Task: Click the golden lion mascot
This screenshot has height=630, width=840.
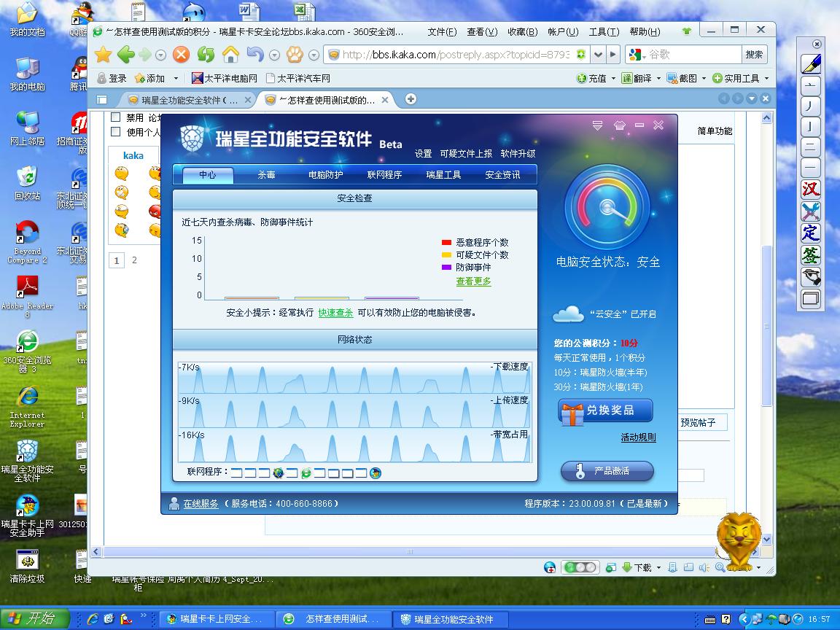Action: click(x=739, y=540)
